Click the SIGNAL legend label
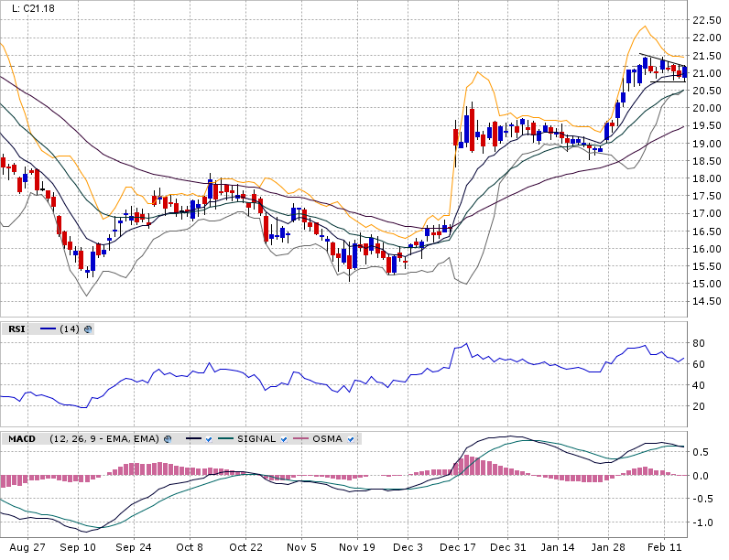This screenshot has height=560, width=729. (256, 439)
